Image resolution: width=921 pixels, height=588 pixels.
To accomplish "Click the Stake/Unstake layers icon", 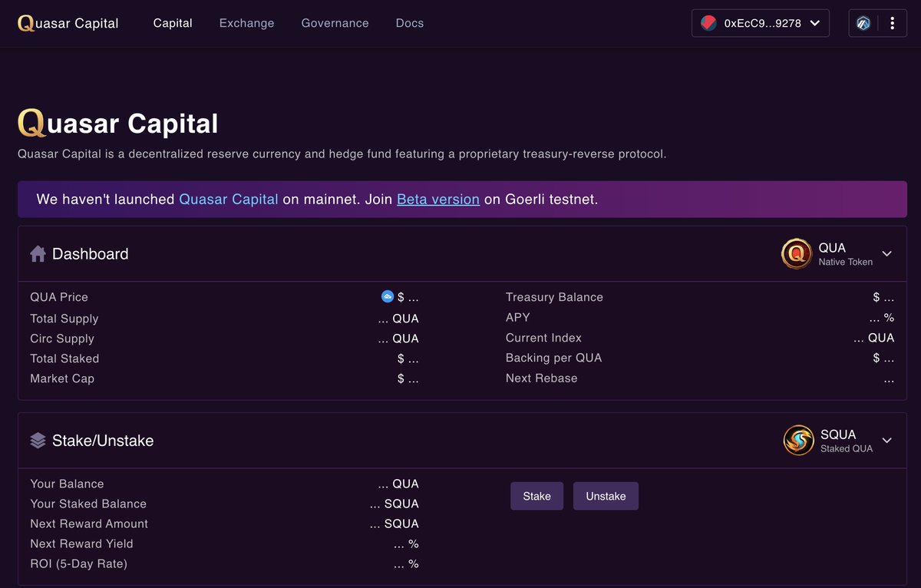I will coord(38,441).
